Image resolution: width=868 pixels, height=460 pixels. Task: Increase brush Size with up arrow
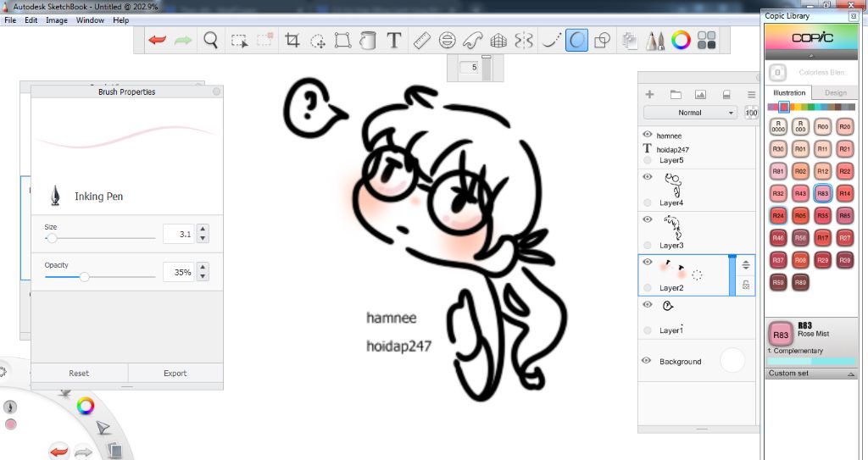pyautogui.click(x=203, y=229)
